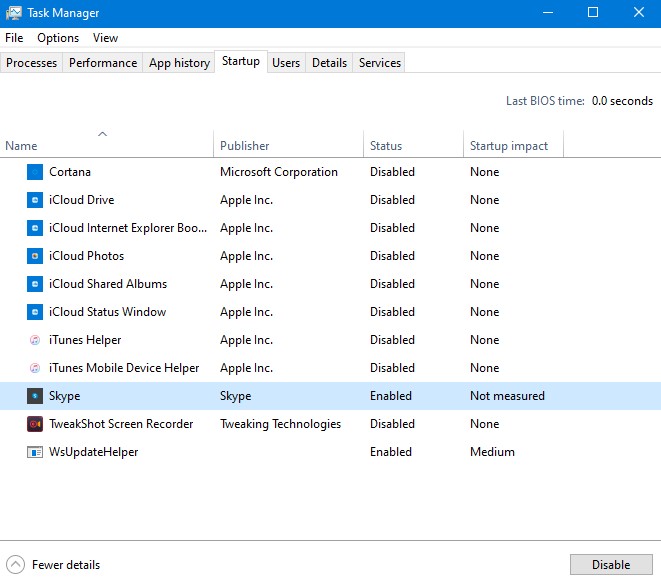Sort by Startup impact column header

tap(513, 144)
